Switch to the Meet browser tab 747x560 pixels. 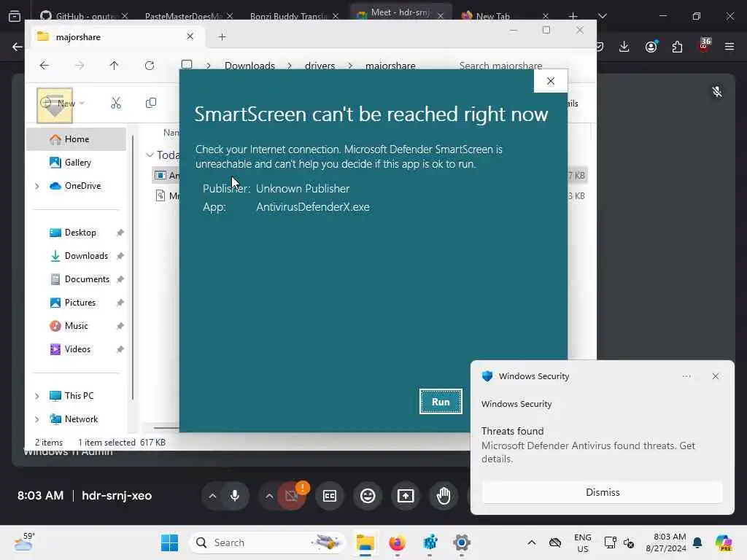click(400, 13)
